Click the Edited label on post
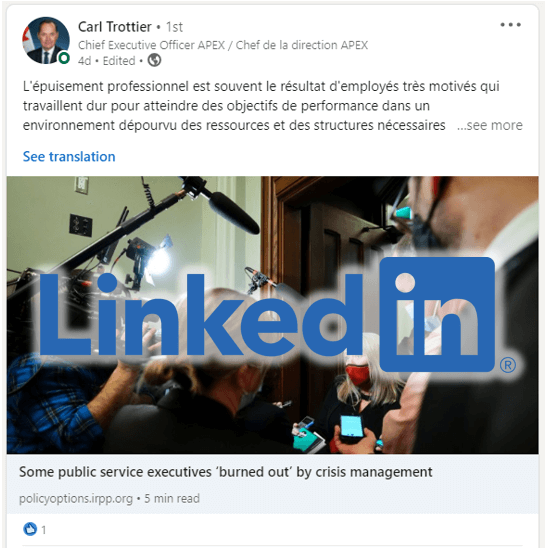Viewport: 546px width, 552px height. (x=119, y=61)
